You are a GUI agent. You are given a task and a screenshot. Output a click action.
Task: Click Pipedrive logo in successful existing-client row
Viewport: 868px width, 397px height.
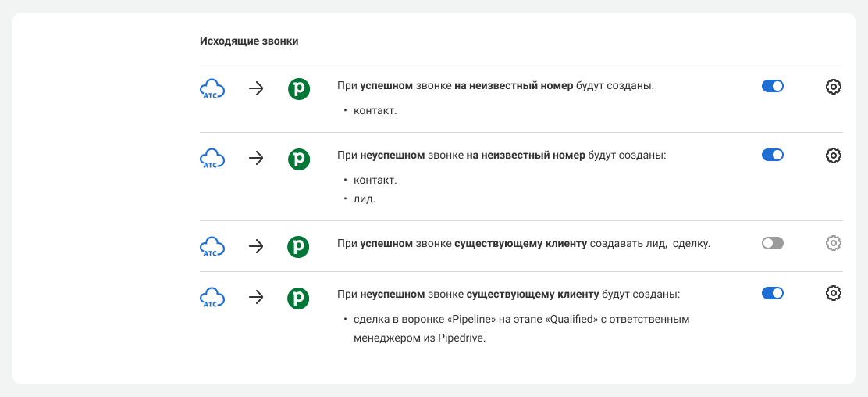298,247
